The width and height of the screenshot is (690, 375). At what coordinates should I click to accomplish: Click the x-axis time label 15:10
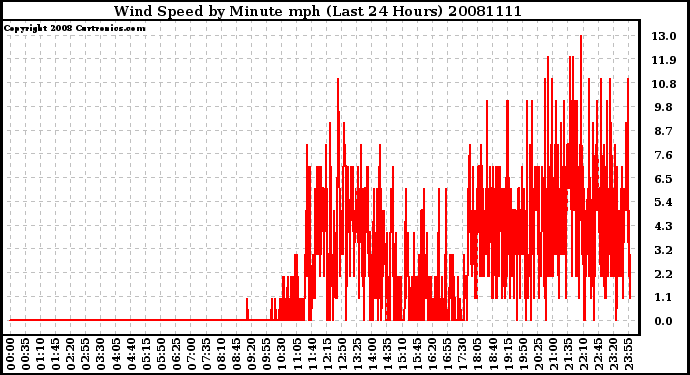402,354
